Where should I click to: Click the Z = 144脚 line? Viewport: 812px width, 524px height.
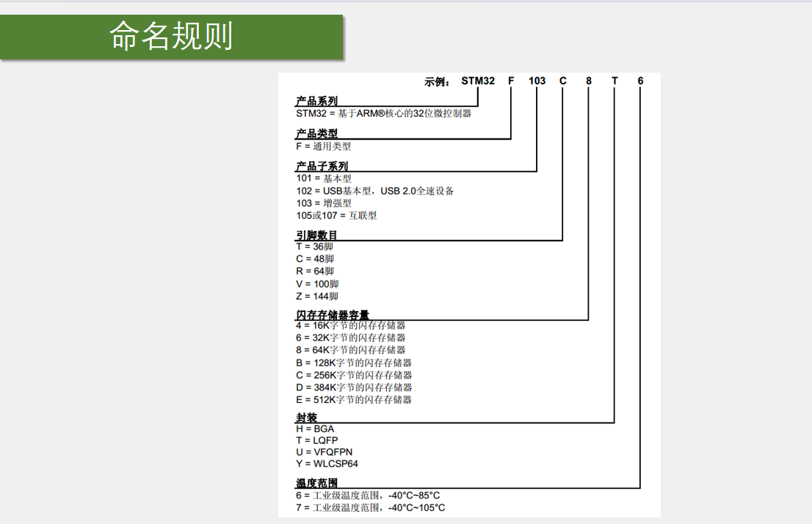click(317, 296)
